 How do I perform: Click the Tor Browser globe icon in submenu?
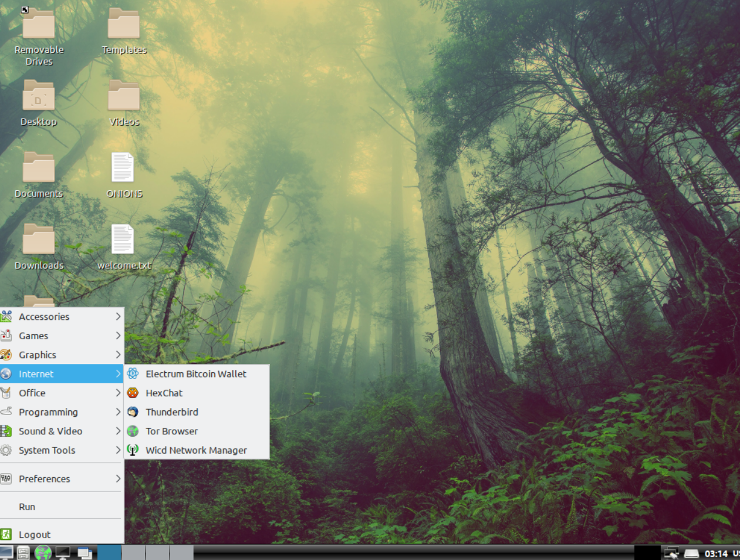pos(133,431)
